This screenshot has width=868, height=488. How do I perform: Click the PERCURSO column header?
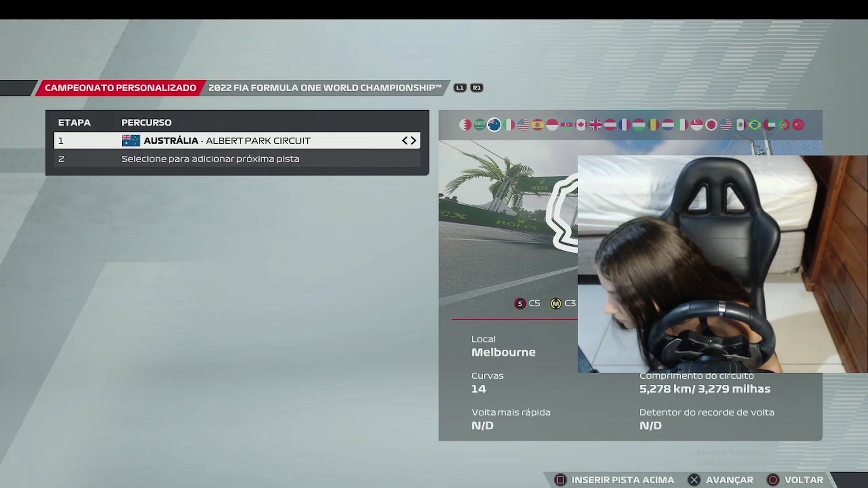(146, 122)
